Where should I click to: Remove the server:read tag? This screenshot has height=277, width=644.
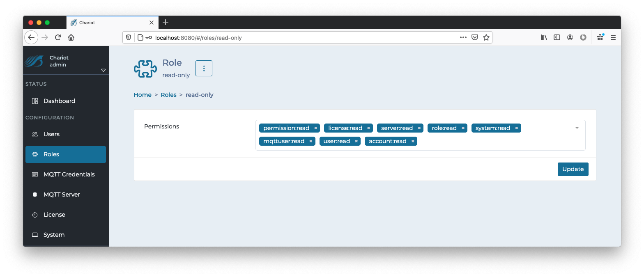pyautogui.click(x=419, y=128)
